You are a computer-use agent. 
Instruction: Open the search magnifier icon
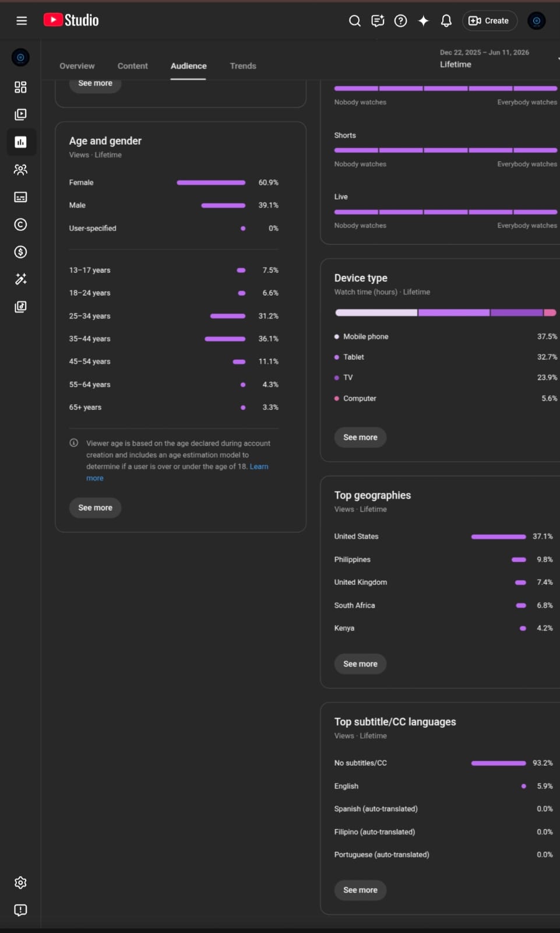[x=354, y=21]
